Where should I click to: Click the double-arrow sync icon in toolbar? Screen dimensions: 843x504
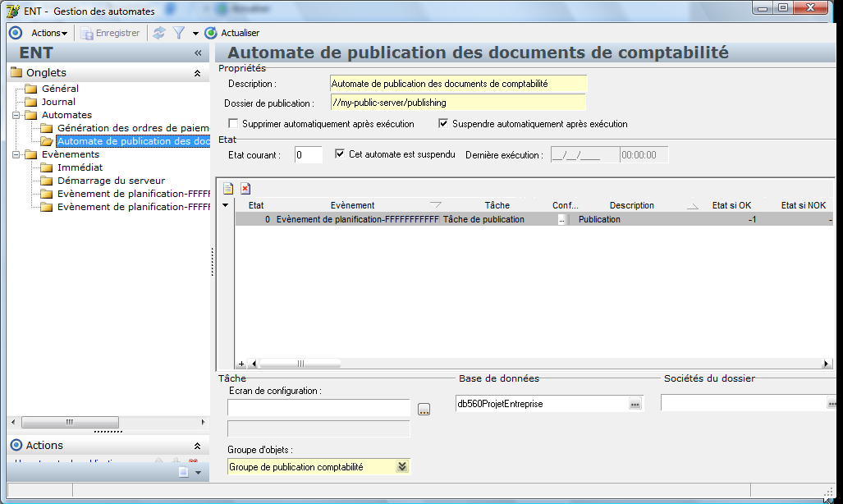coord(158,33)
